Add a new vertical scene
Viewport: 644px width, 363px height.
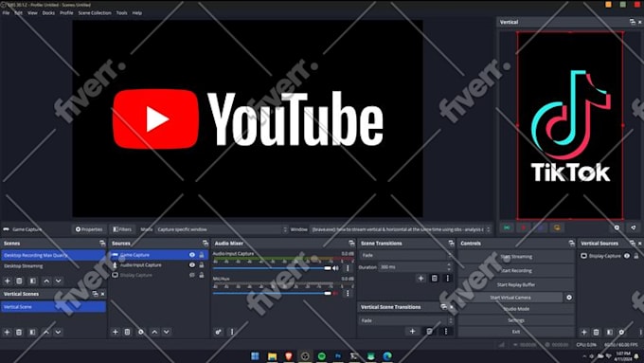pyautogui.click(x=7, y=332)
